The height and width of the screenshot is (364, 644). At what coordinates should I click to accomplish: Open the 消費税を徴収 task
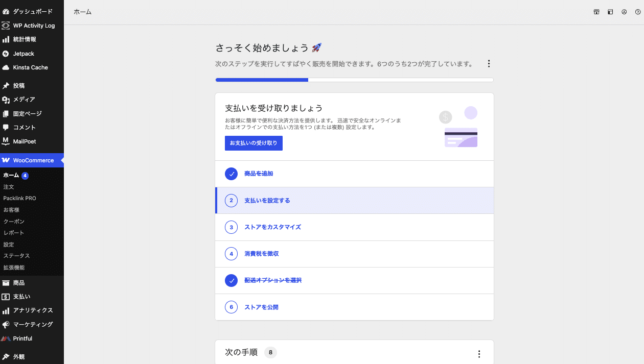click(354, 254)
